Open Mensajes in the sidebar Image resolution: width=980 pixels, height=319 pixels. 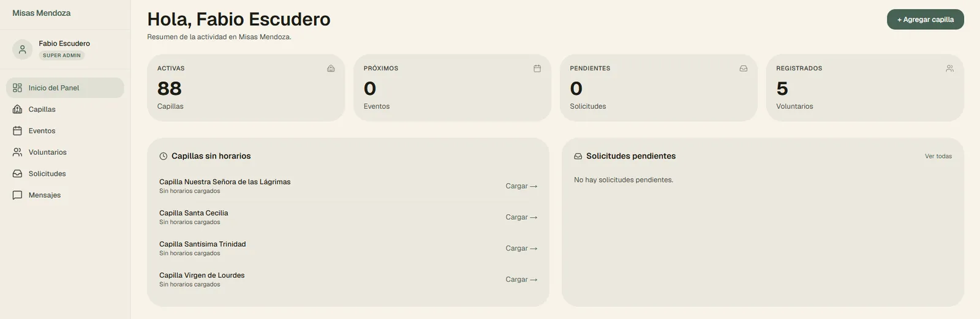click(x=65, y=195)
